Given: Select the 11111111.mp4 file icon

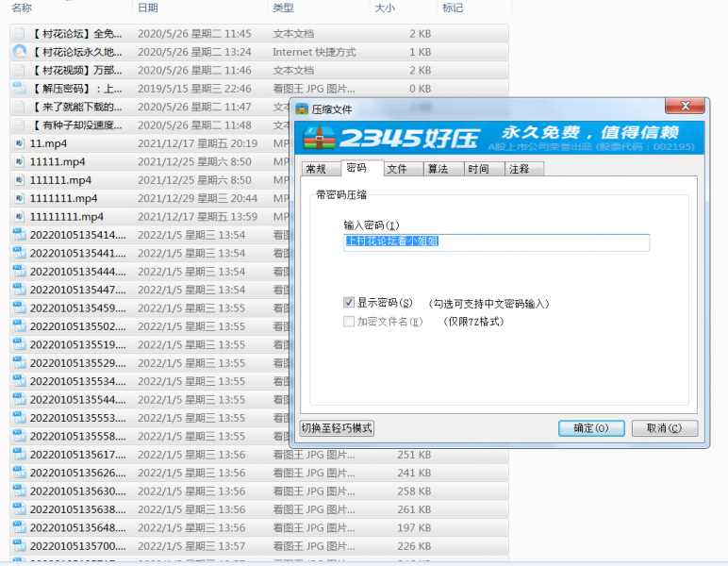Looking at the screenshot, I should point(19,217).
